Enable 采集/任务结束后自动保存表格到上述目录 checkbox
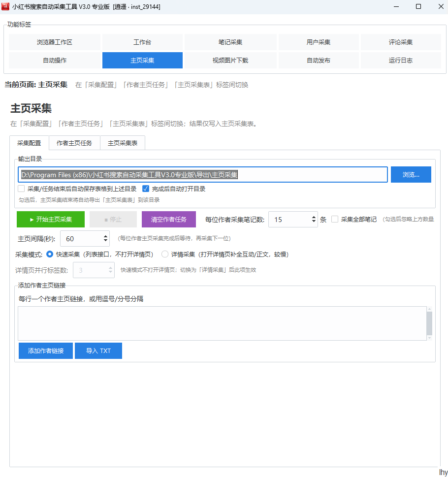The width and height of the screenshot is (448, 479). pos(21,189)
